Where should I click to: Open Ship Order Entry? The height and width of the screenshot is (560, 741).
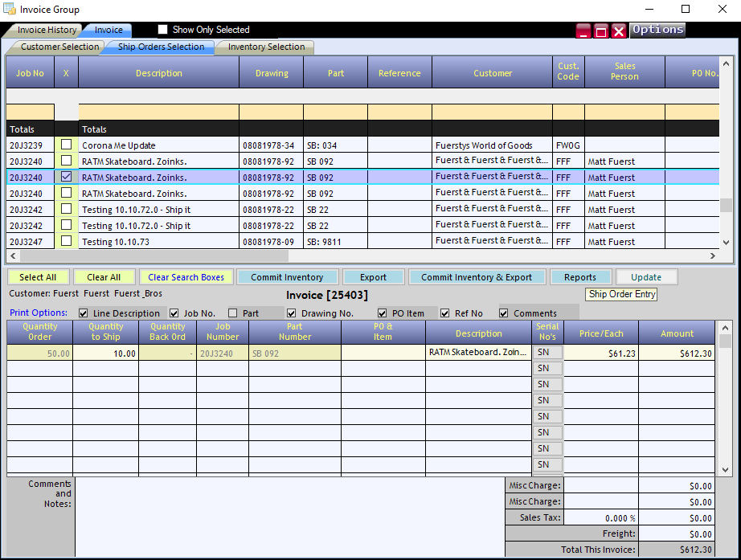coord(622,294)
